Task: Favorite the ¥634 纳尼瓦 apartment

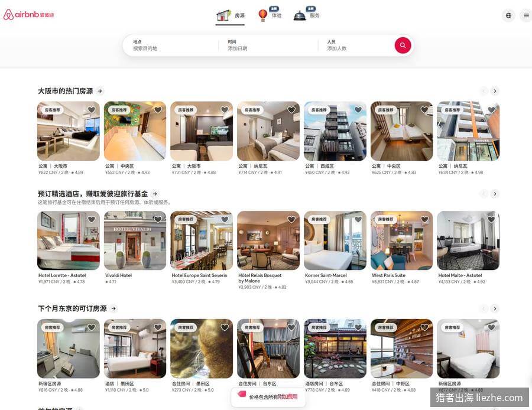Action: 491,109
